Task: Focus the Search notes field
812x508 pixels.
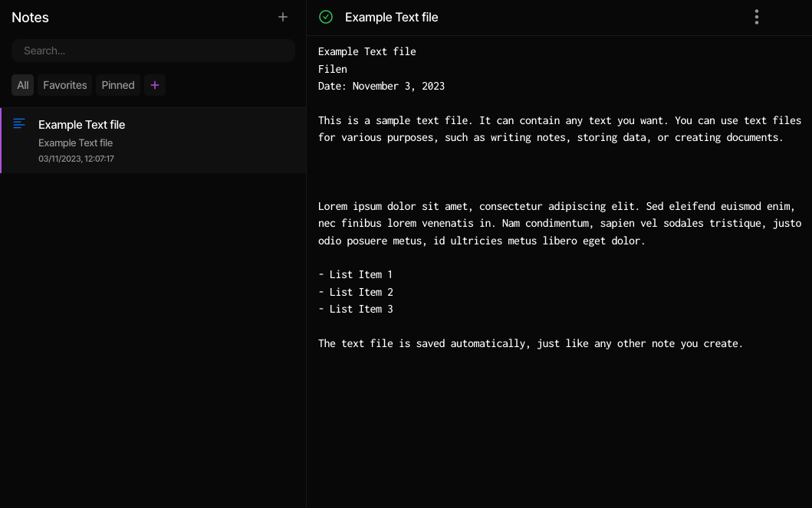Action: pos(153,51)
